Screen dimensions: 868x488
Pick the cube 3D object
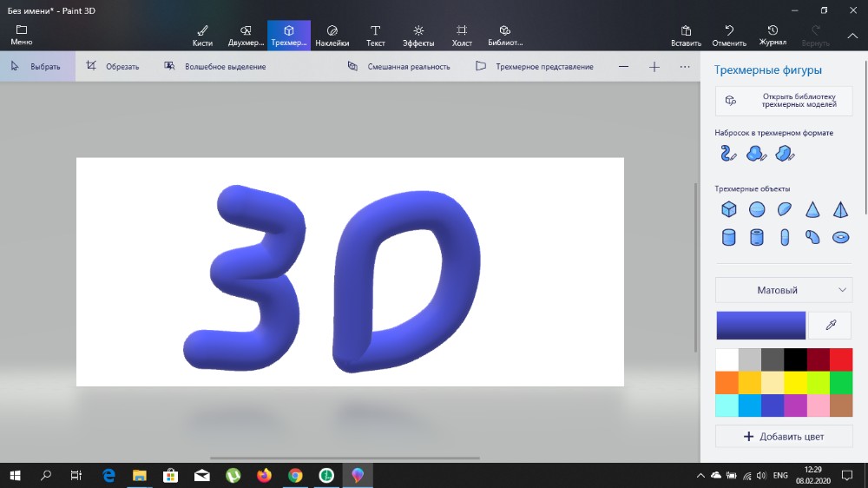pos(729,209)
